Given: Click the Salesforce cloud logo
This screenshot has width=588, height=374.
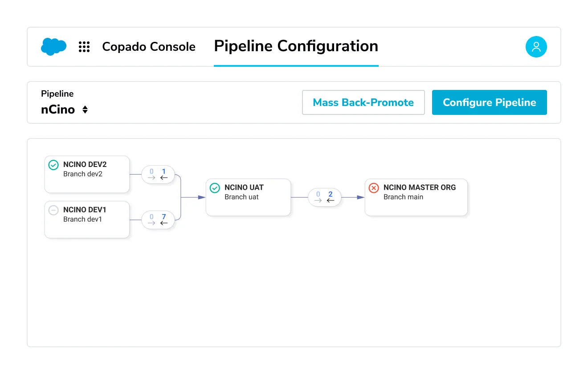Looking at the screenshot, I should tap(53, 46).
